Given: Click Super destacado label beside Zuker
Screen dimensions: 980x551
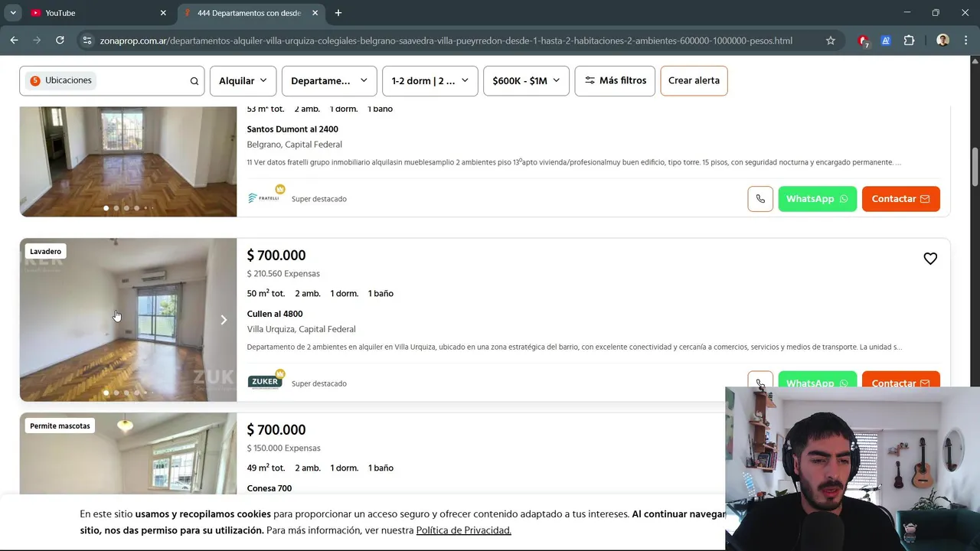Looking at the screenshot, I should [318, 383].
